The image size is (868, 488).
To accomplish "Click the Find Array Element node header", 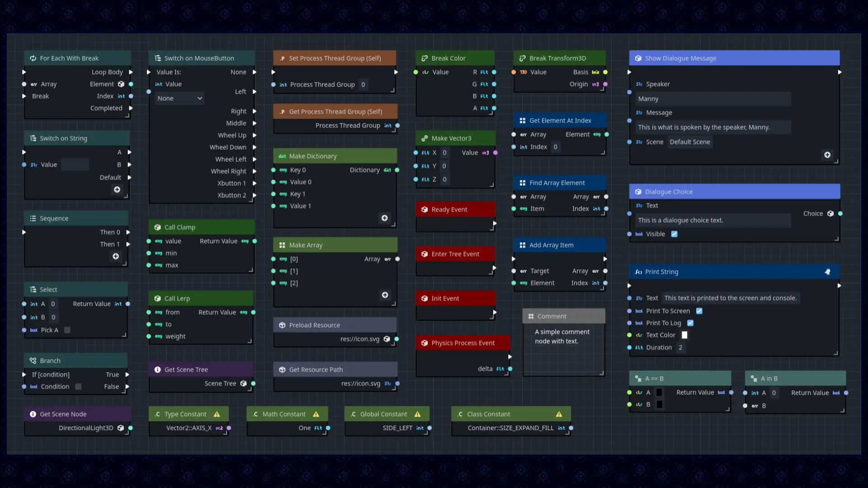I will coord(560,183).
